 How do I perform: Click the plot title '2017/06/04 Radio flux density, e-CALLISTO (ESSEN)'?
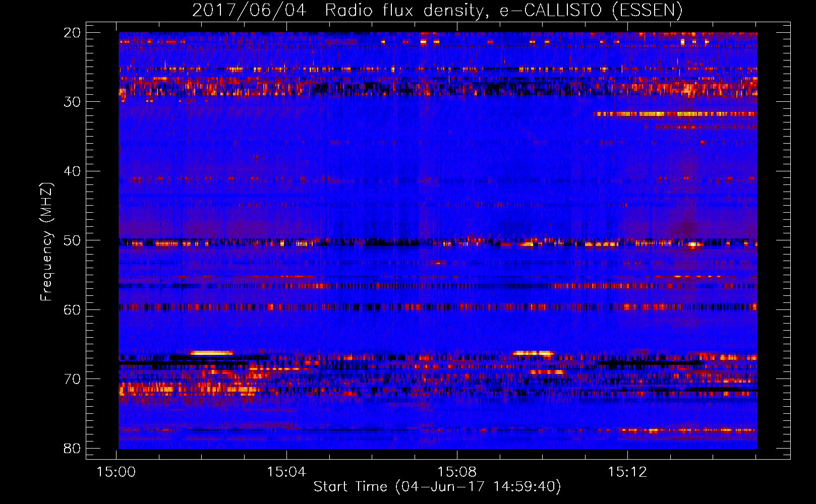(x=437, y=10)
